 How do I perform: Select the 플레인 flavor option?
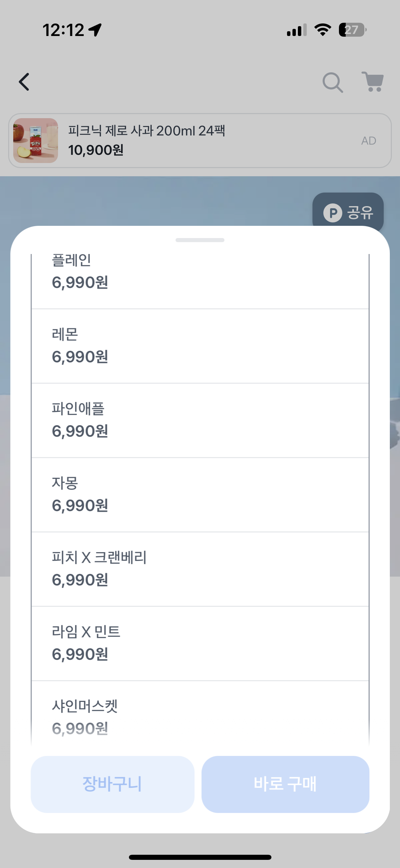(x=200, y=272)
